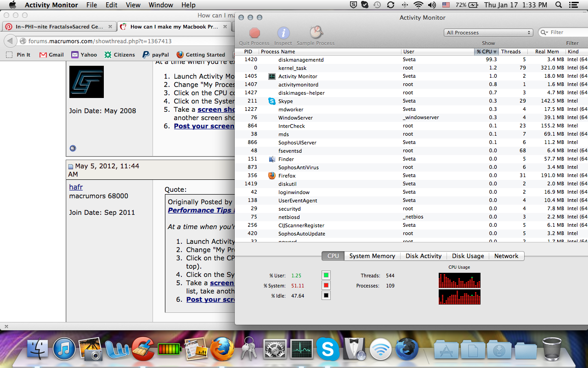Open the tuxedo app in the Dock
Screen dimensions: 588x368
tap(354, 350)
